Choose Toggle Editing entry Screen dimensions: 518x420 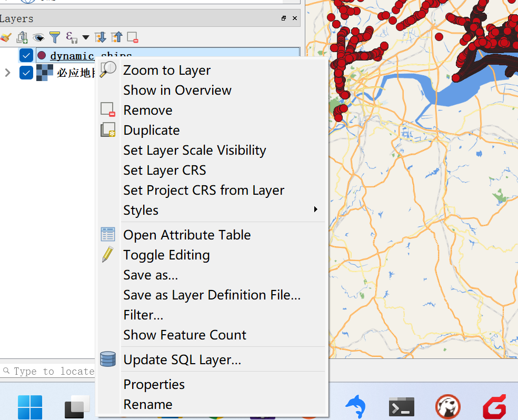coord(212,255)
